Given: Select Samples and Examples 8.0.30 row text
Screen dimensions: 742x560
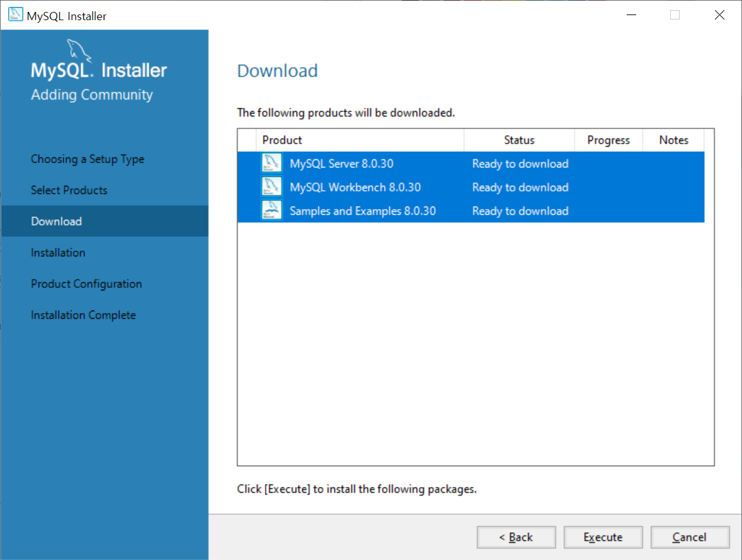Looking at the screenshot, I should click(362, 211).
